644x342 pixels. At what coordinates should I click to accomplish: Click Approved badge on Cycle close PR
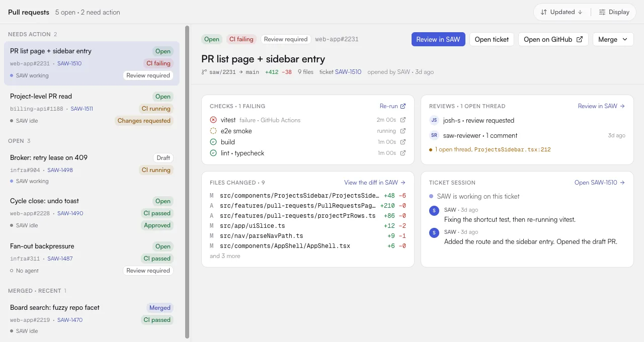(x=157, y=225)
